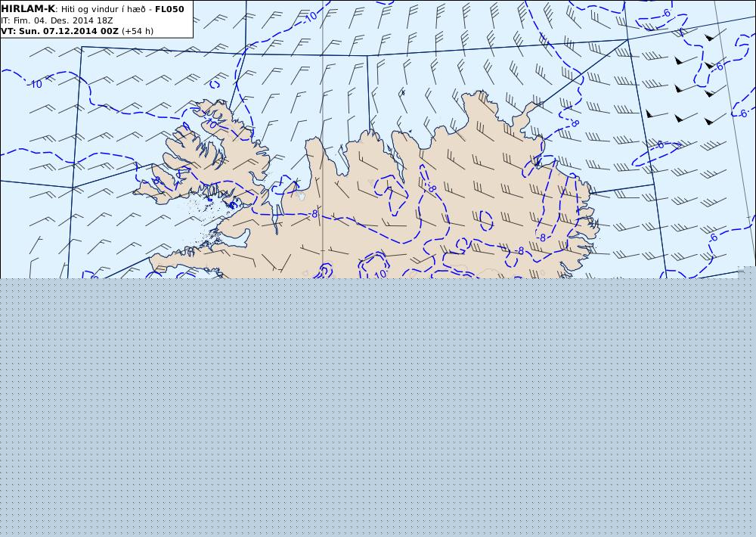The image size is (756, 537).
Task: Click the '(+54 h)' forecast offset text
Action: click(x=138, y=31)
